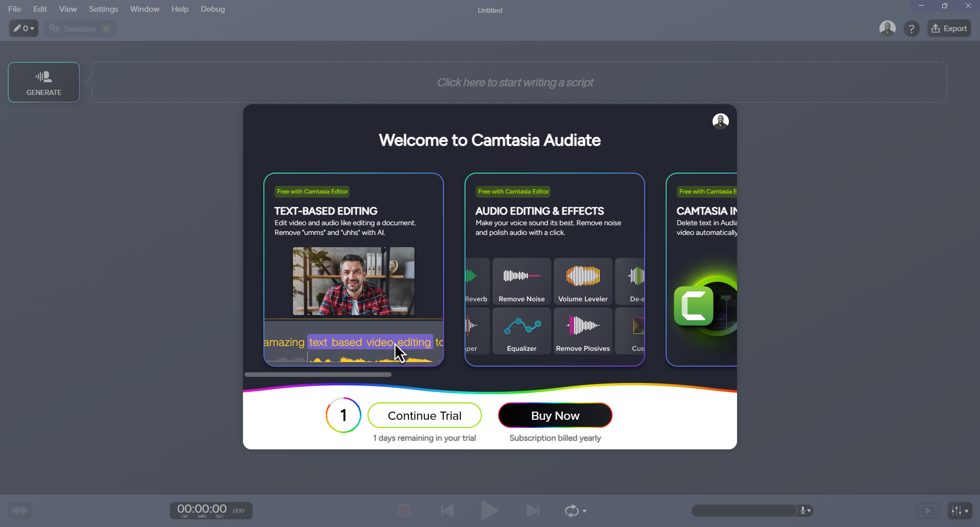Skip forward with the next icon
Screen dimensions: 980x527
point(532,510)
